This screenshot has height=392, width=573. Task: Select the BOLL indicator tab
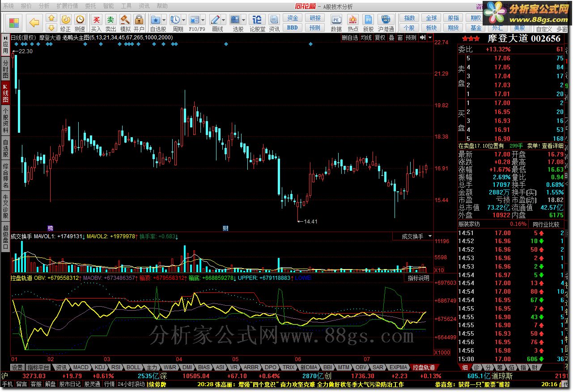(x=133, y=367)
